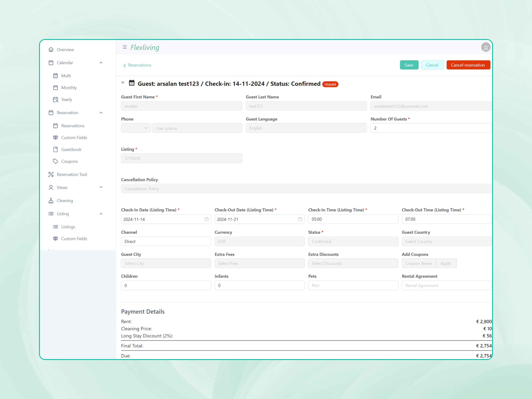The image size is (532, 399).
Task: Go to Monthly calendar view
Action: click(x=69, y=88)
